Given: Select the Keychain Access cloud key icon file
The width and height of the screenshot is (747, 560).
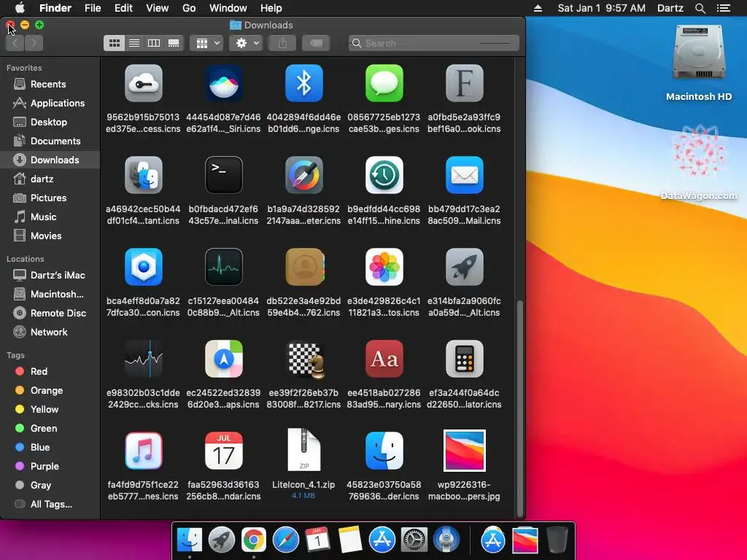Looking at the screenshot, I should click(x=144, y=83).
